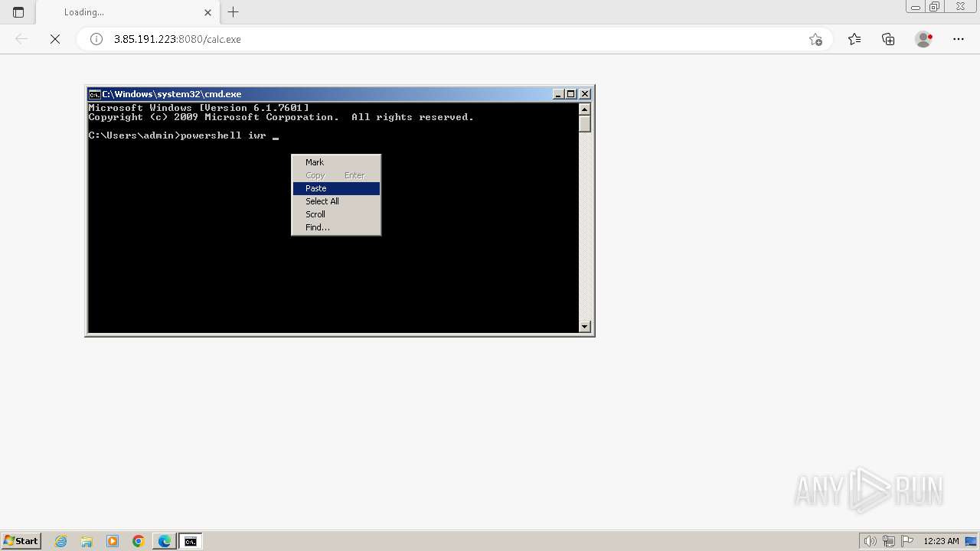Choose Paste in cmd context menu

[x=336, y=188]
